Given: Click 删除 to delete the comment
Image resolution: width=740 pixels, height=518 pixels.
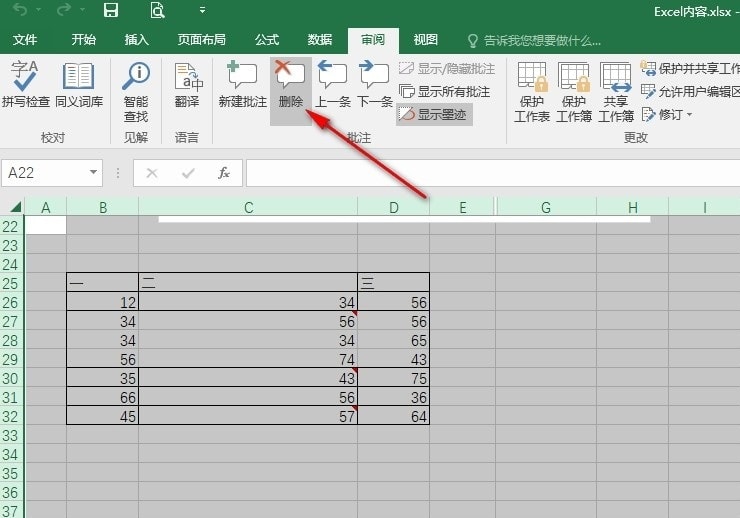Looking at the screenshot, I should [x=291, y=84].
